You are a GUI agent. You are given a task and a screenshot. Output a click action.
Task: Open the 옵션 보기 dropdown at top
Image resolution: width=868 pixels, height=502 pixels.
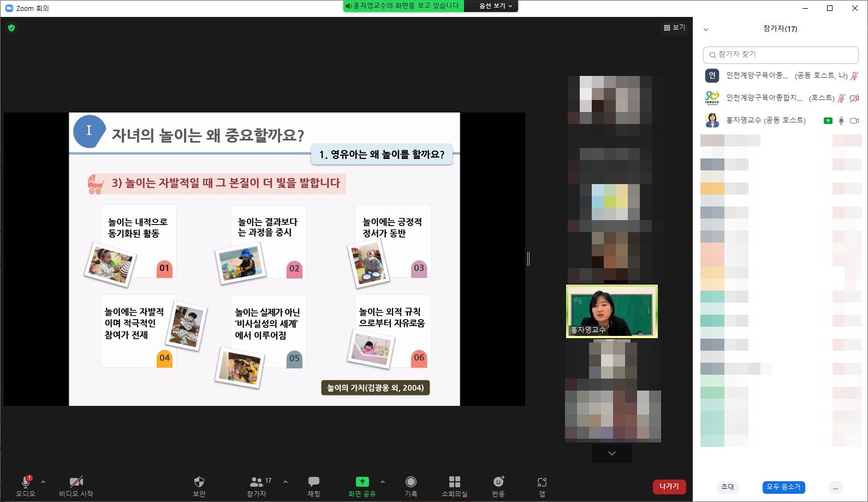click(x=495, y=6)
